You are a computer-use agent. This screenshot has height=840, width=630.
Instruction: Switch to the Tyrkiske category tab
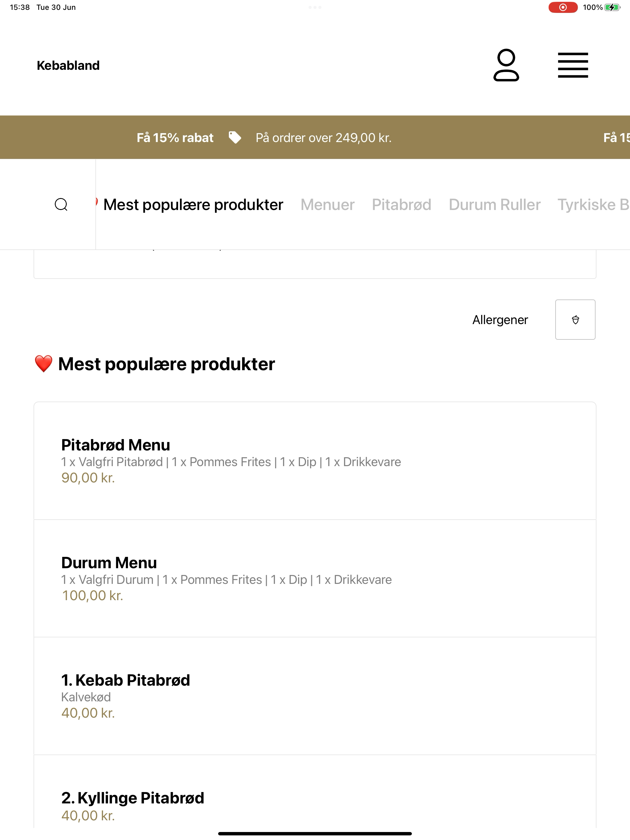[x=593, y=205]
